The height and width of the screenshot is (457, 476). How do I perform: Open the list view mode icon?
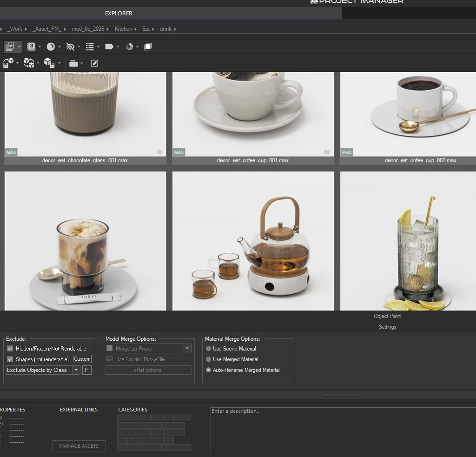pyautogui.click(x=90, y=46)
